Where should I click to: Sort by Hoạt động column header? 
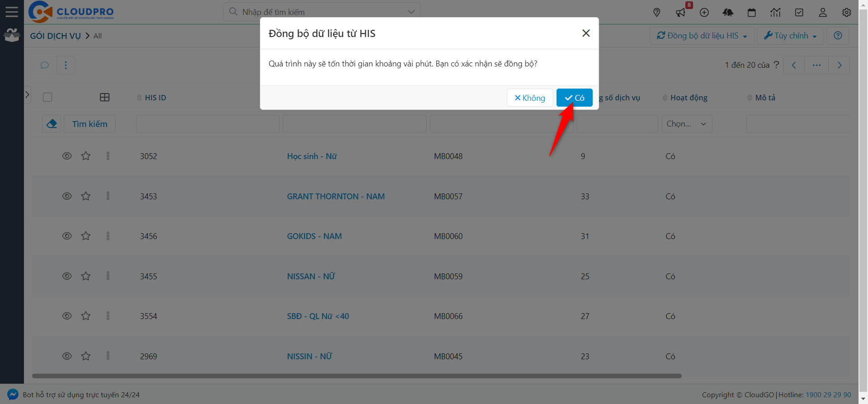tap(685, 98)
